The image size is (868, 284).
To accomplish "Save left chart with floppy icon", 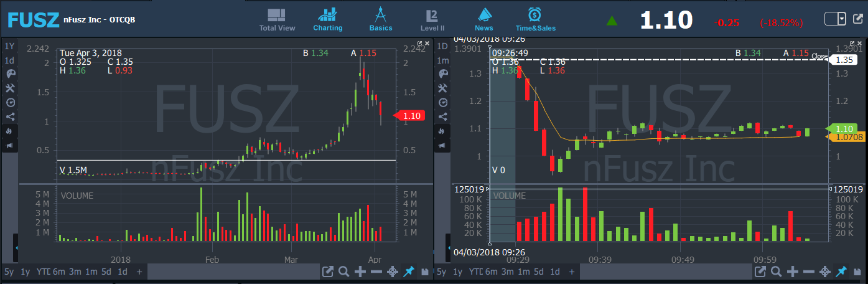I will [425, 272].
